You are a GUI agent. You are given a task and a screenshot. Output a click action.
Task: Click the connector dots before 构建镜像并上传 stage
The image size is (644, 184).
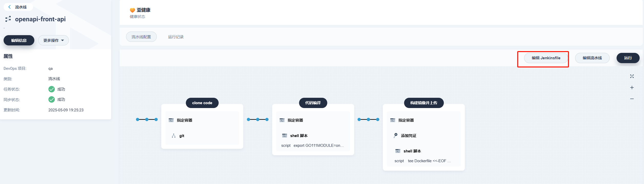click(368, 119)
